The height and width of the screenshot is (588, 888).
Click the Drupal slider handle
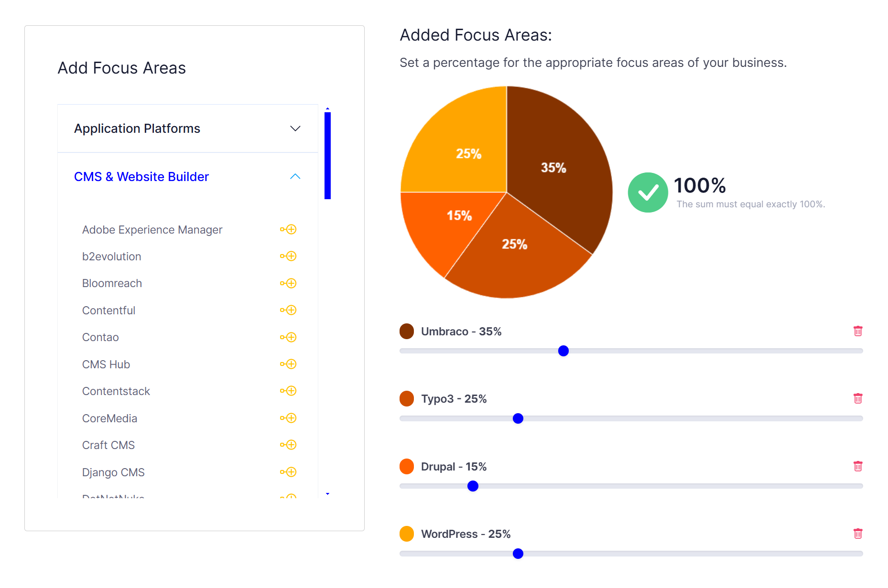tap(473, 486)
